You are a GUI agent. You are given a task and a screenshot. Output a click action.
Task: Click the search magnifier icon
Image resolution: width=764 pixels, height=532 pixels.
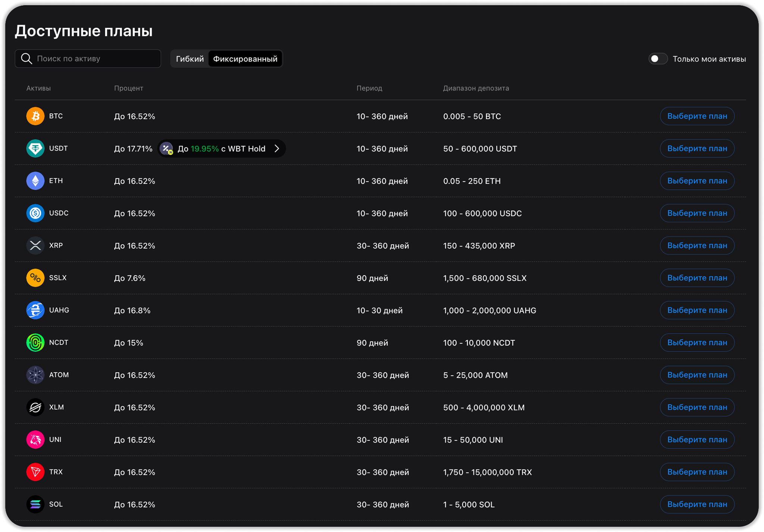[26, 59]
